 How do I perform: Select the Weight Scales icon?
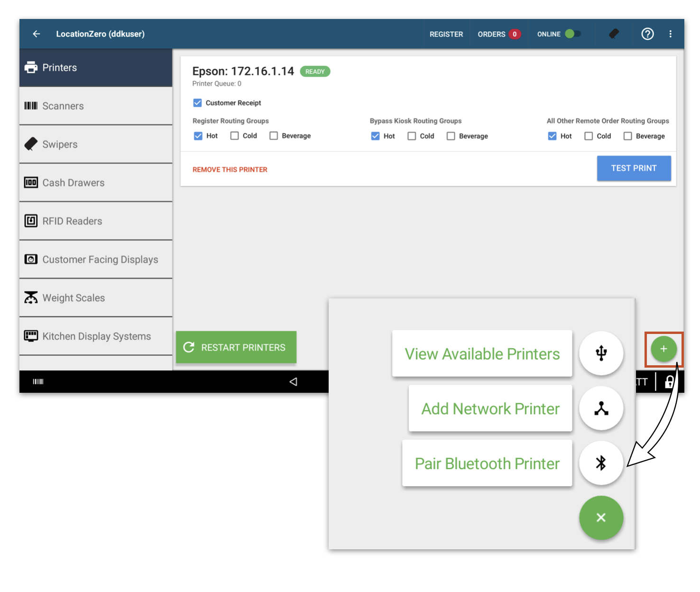30,297
